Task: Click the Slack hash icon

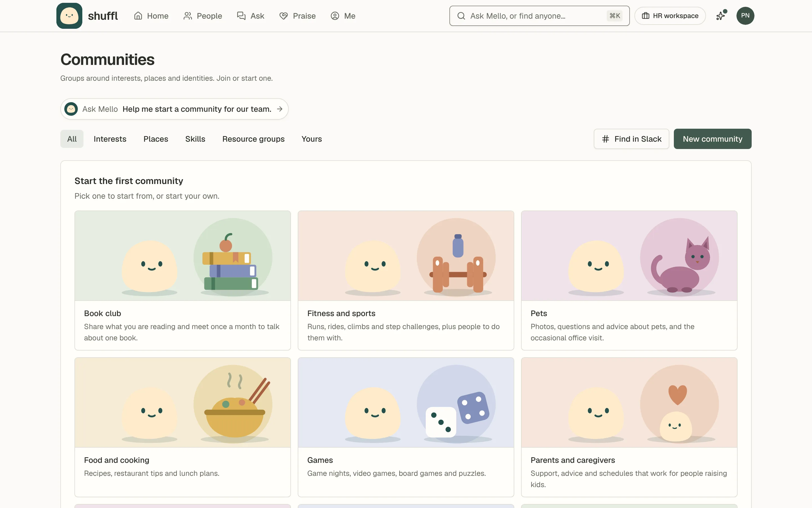Action: 605,139
